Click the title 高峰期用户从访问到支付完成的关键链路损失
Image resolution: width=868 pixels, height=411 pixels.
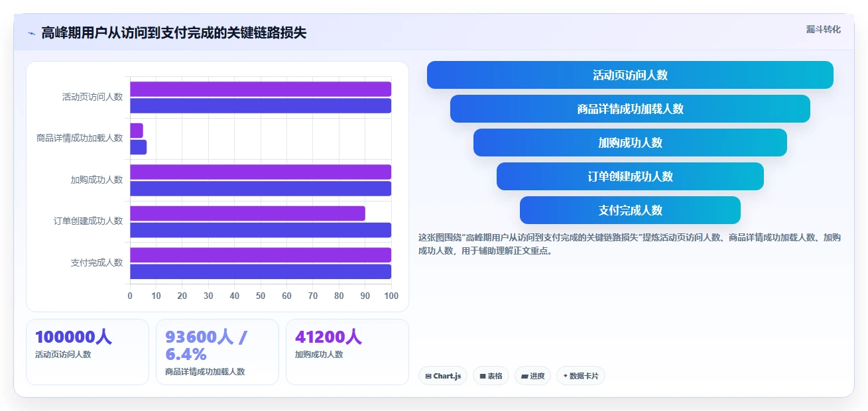174,33
